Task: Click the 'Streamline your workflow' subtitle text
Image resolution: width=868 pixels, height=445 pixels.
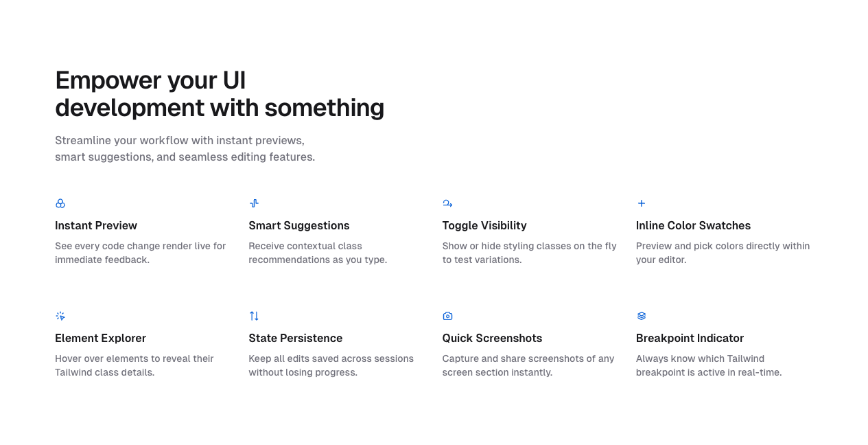Action: pos(185,148)
